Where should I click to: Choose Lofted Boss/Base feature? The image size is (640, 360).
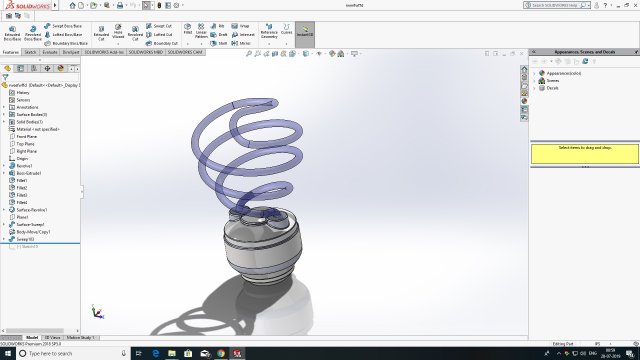pos(63,35)
